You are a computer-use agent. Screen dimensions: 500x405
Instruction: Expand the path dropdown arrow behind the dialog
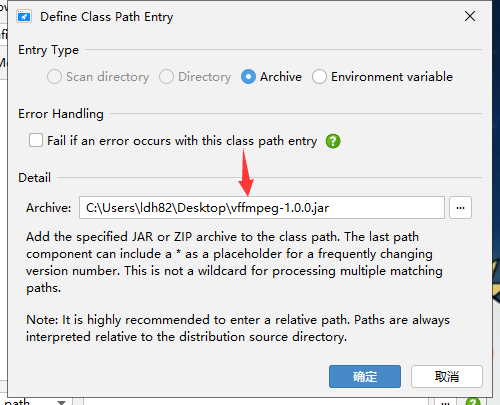click(62, 402)
